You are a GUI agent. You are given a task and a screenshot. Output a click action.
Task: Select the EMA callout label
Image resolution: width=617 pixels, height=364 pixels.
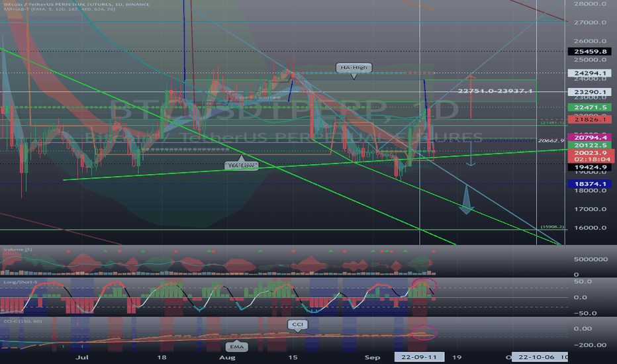coord(237,347)
